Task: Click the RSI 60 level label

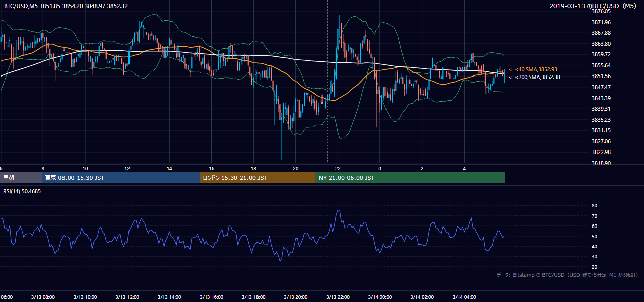Action: click(x=594, y=226)
